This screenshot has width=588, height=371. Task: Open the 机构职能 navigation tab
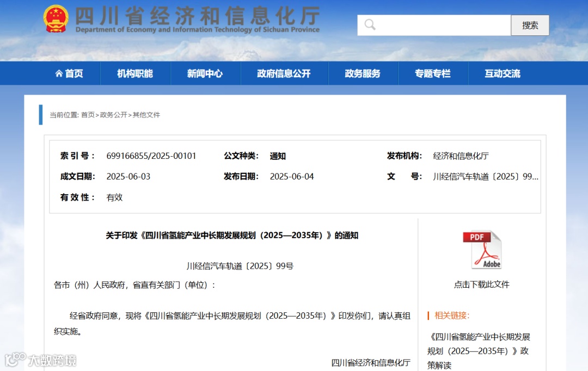(135, 73)
